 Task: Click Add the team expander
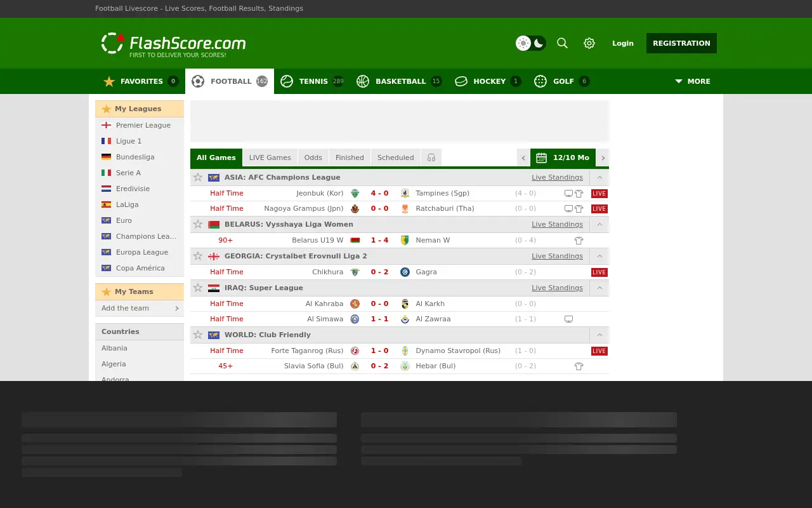(x=140, y=308)
